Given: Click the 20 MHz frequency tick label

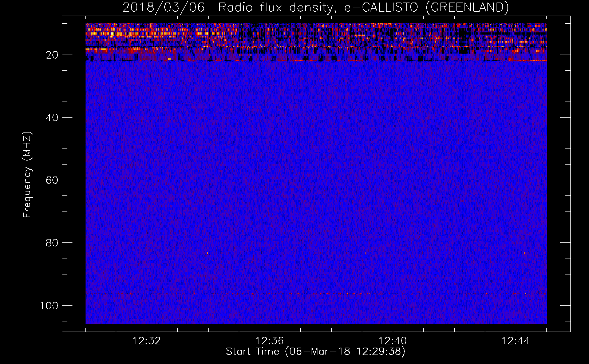Looking at the screenshot, I should pos(52,55).
